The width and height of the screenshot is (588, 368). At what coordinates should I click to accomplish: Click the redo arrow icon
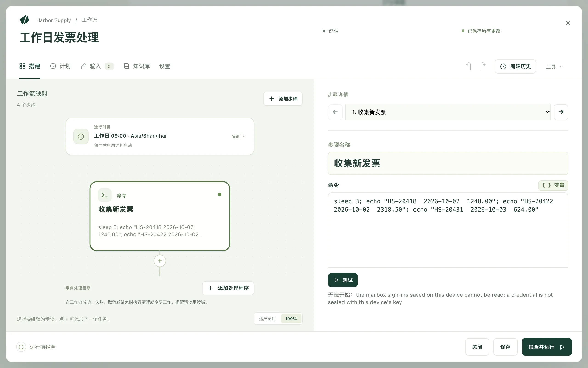pyautogui.click(x=483, y=66)
